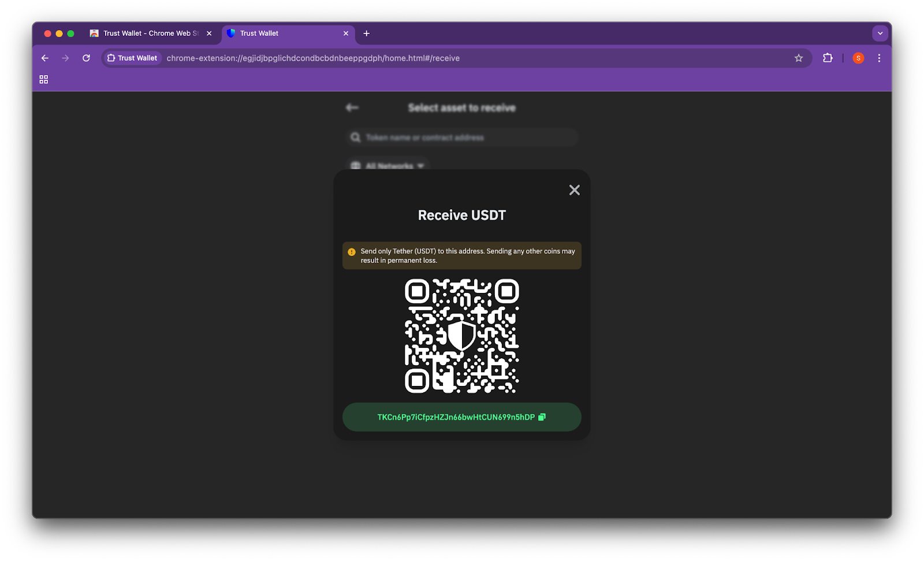924x561 pixels.
Task: Open the Chrome three-dot menu
Action: tap(879, 58)
